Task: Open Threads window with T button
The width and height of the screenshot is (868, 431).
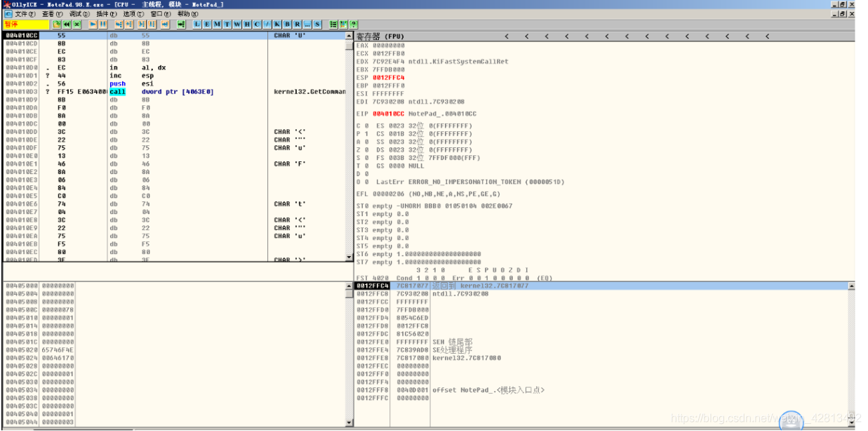Action: (227, 24)
